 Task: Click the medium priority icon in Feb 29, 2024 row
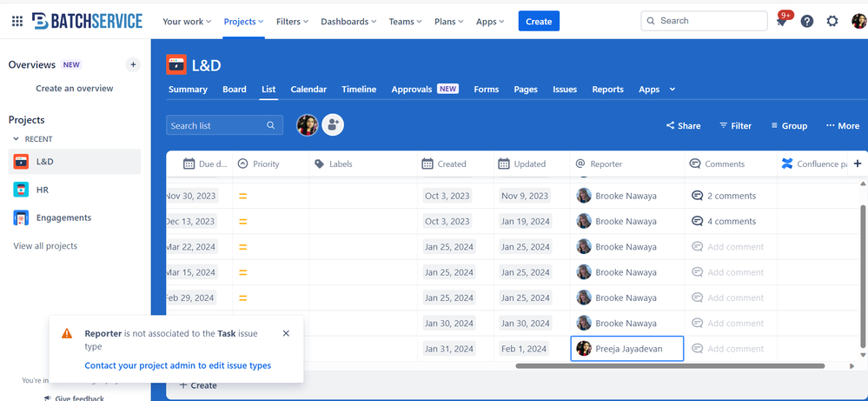[x=242, y=298]
